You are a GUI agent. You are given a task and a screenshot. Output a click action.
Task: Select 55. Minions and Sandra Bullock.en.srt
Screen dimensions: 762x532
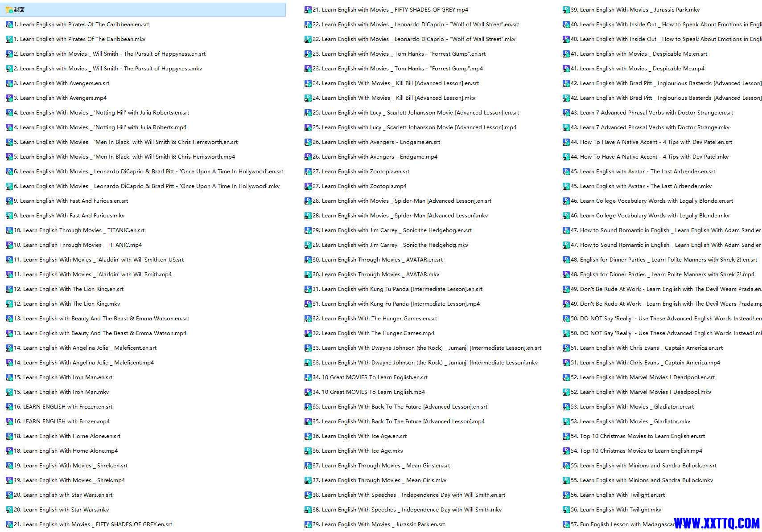click(644, 465)
